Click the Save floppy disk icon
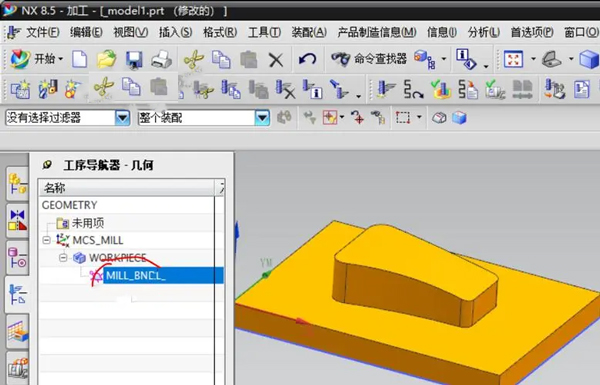600x385 pixels. point(134,60)
